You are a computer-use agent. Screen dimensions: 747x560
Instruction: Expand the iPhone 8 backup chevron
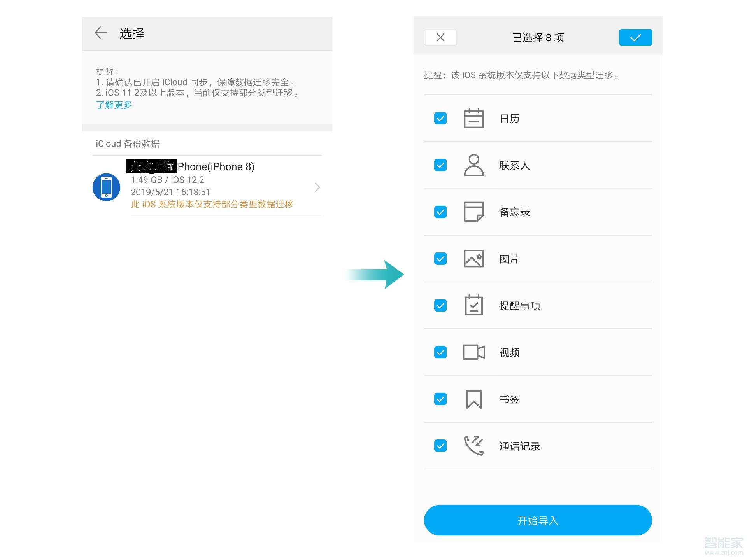(317, 187)
